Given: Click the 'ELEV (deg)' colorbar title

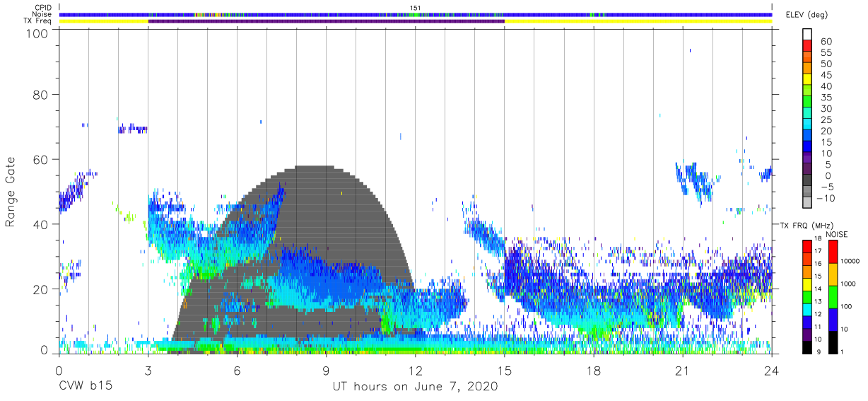Looking at the screenshot, I should 806,14.
